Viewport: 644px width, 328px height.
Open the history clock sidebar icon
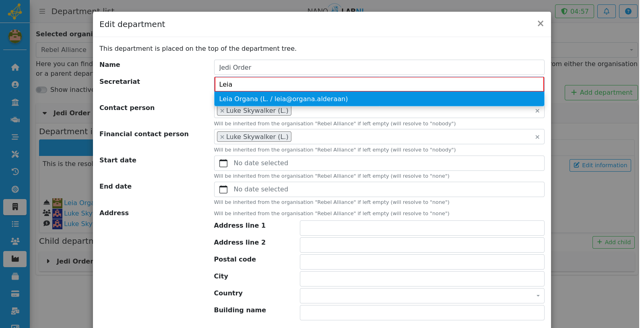[x=15, y=172]
